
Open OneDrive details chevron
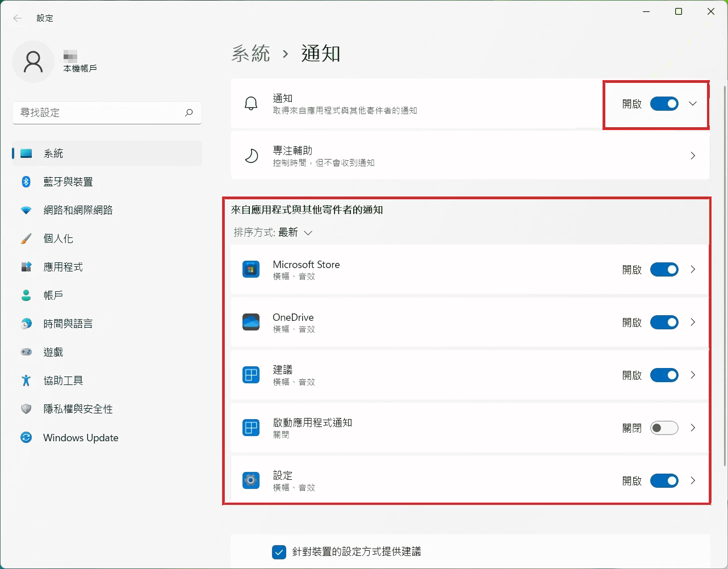[x=693, y=322]
